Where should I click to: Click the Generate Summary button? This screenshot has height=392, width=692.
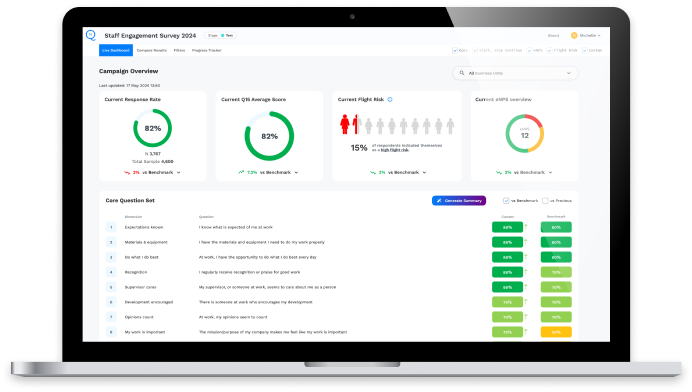click(459, 200)
